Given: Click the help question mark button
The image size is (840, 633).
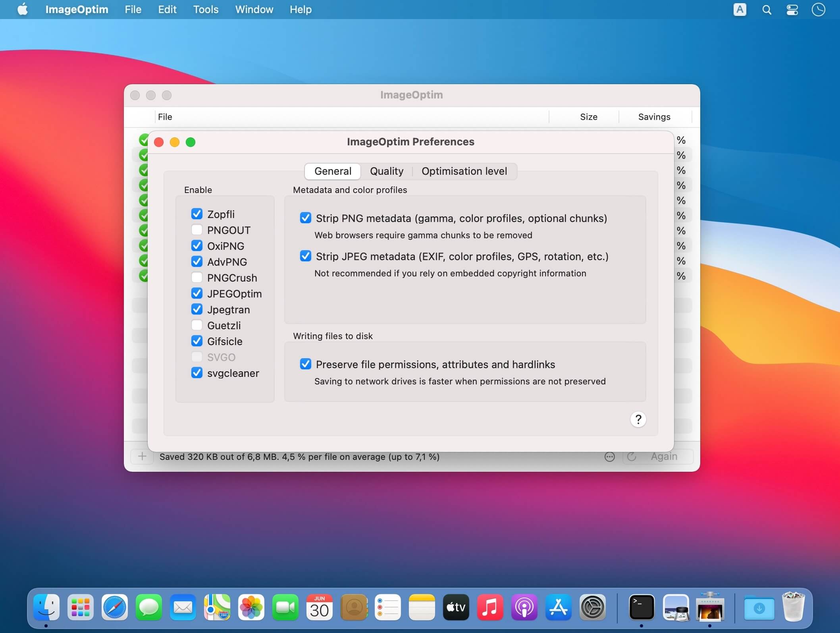Looking at the screenshot, I should [x=638, y=419].
